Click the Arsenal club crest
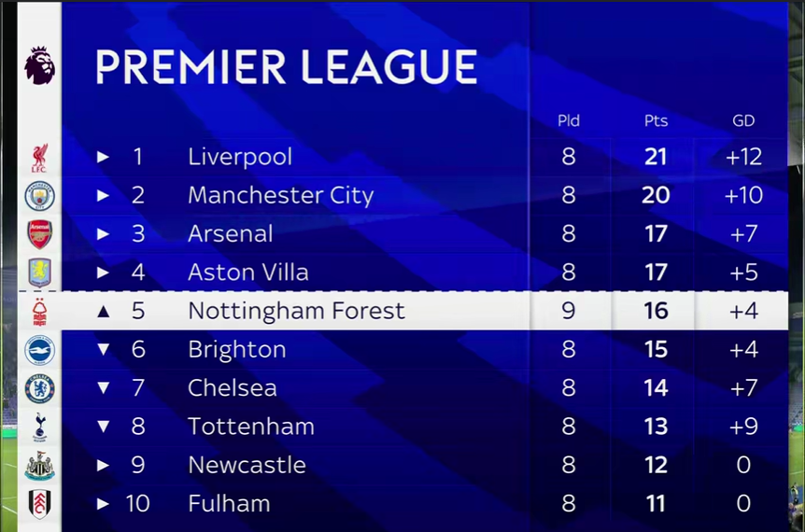This screenshot has height=532, width=805. [x=39, y=234]
